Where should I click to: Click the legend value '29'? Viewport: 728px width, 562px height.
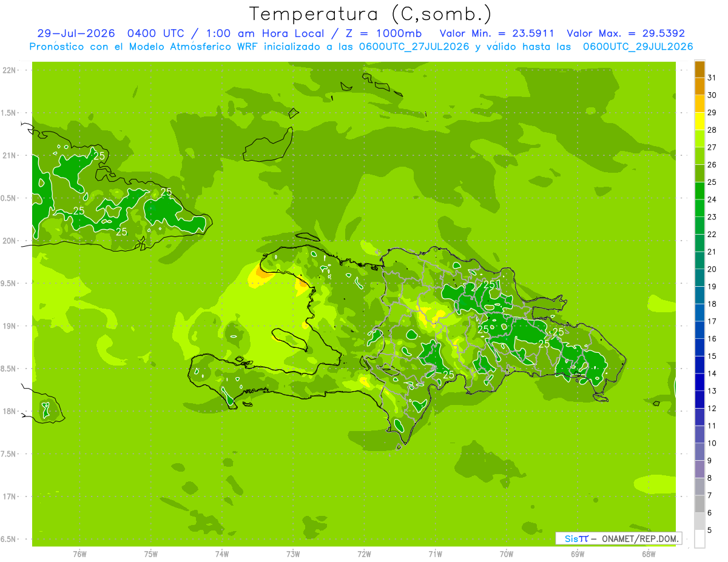[712, 112]
